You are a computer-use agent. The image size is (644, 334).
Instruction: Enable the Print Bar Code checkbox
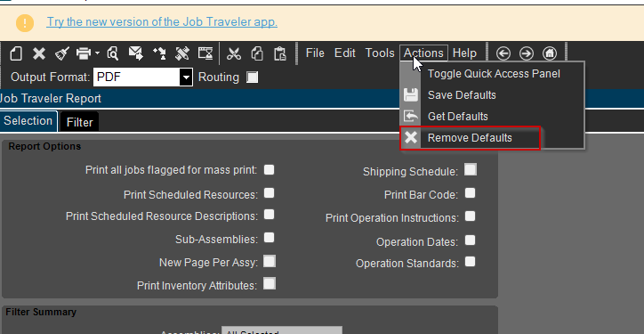(x=471, y=193)
